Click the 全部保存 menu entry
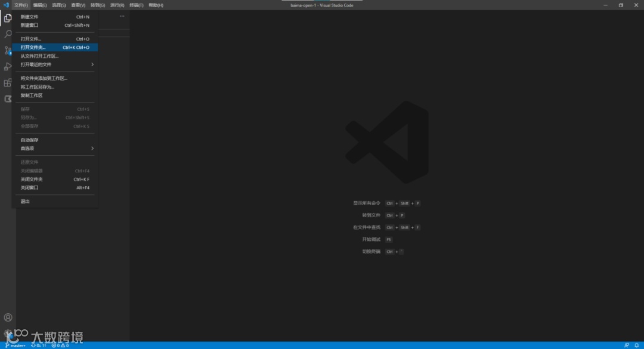This screenshot has width=644, height=349. click(55, 126)
